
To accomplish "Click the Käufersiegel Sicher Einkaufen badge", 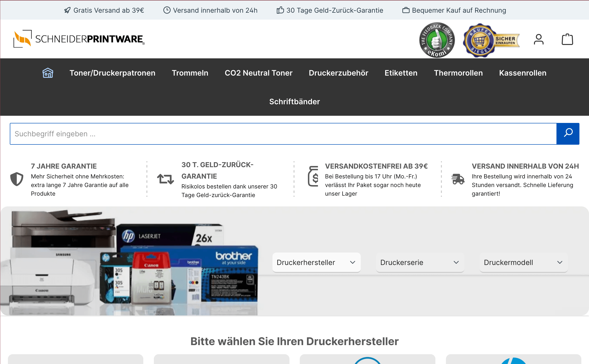I will 491,40.
